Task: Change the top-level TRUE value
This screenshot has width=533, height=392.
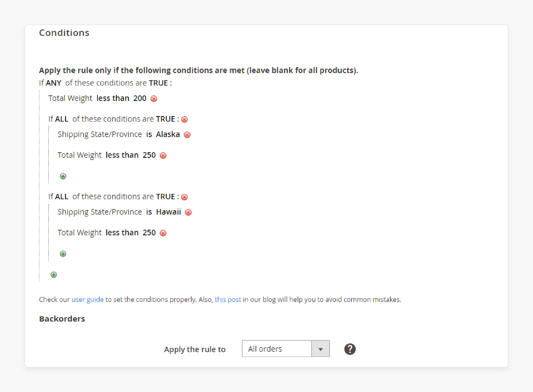Action: 158,83
